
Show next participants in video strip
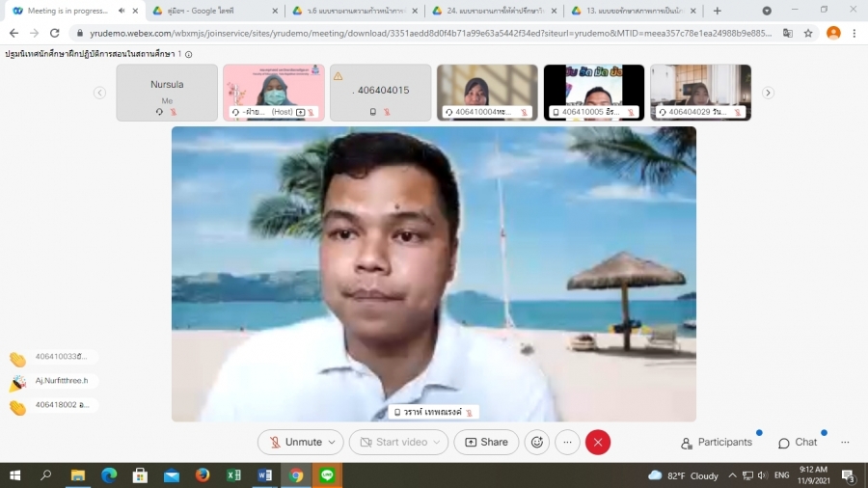tap(768, 93)
